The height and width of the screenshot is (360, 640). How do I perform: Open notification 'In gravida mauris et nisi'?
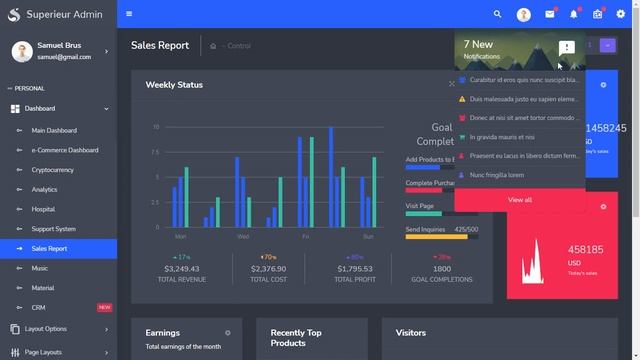click(520, 137)
